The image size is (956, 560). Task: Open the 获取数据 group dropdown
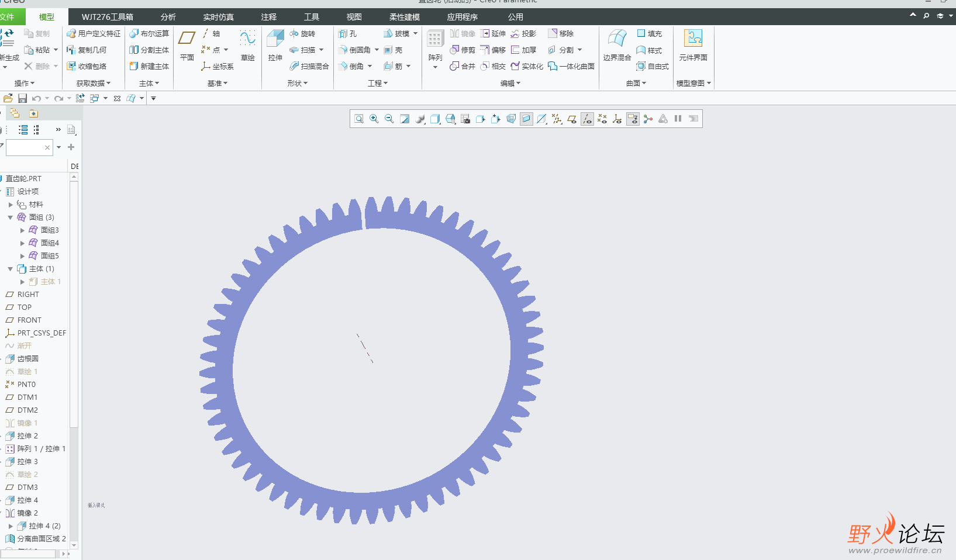tap(94, 84)
